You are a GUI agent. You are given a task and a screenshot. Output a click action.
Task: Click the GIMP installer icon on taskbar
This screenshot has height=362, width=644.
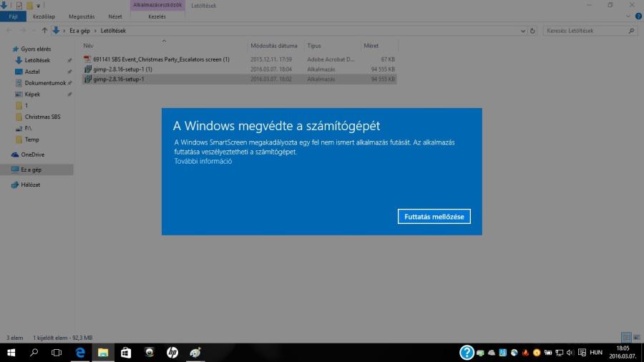click(195, 353)
